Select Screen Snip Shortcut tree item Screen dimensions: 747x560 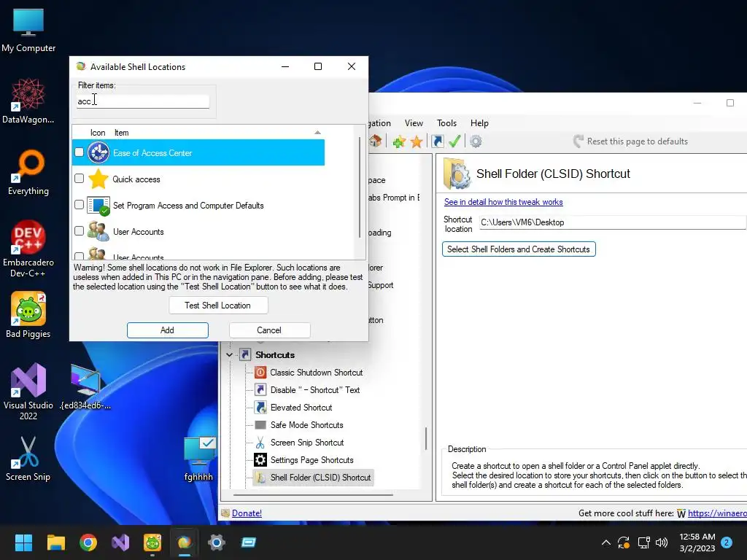(307, 443)
